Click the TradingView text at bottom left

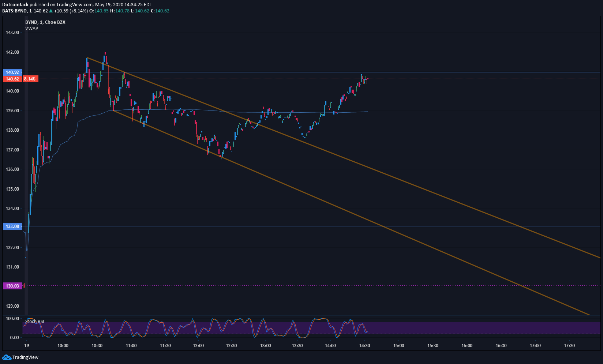click(25, 357)
